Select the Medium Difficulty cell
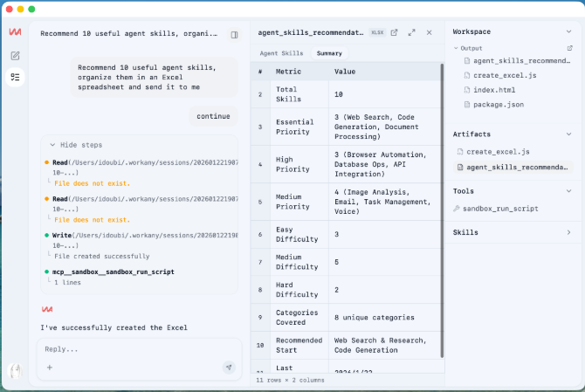 pos(299,262)
